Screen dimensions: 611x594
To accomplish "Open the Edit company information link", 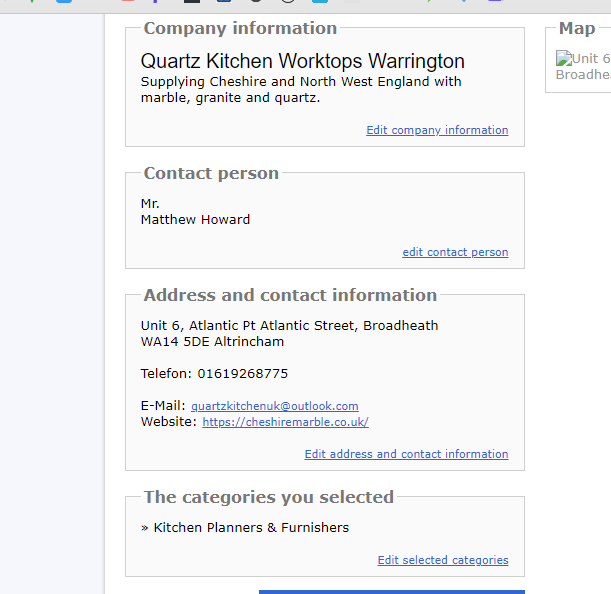I will [x=437, y=130].
